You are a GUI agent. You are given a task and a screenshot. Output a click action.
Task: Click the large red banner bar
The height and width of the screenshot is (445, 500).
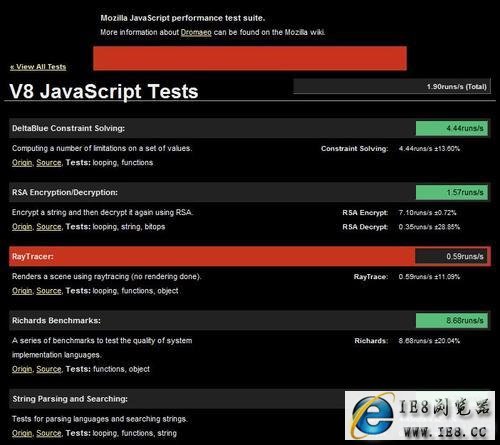pos(250,58)
